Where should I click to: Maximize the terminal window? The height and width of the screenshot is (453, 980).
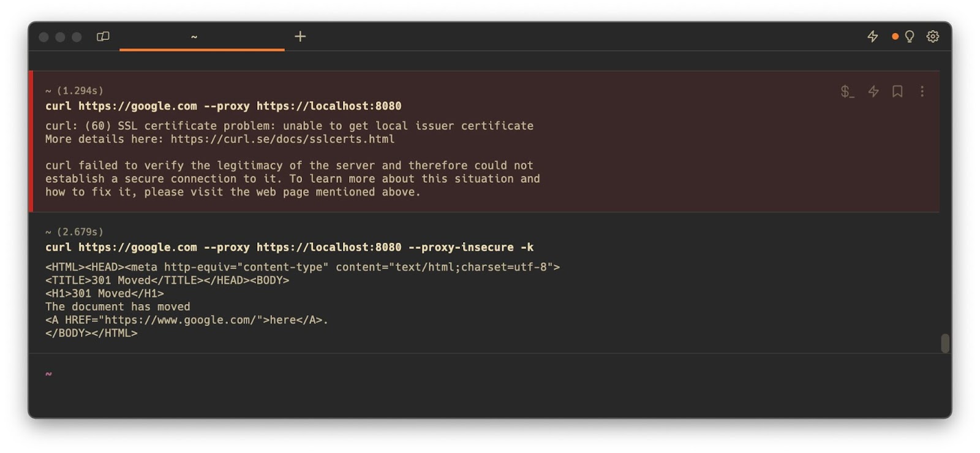[x=77, y=37]
